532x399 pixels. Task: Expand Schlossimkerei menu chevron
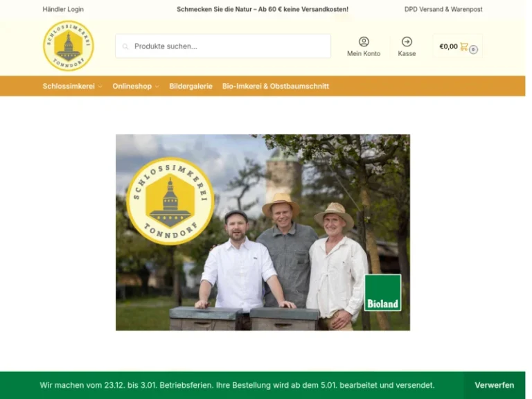100,87
